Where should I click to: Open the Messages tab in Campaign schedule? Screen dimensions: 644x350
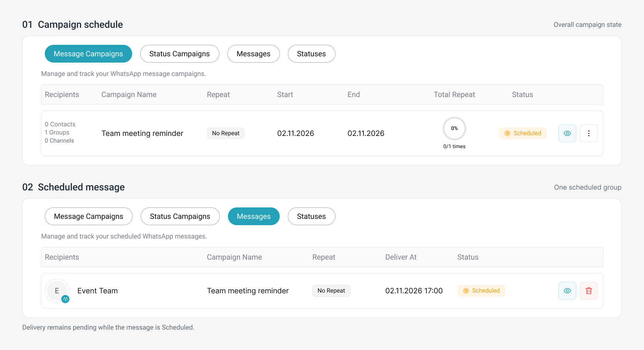point(254,54)
